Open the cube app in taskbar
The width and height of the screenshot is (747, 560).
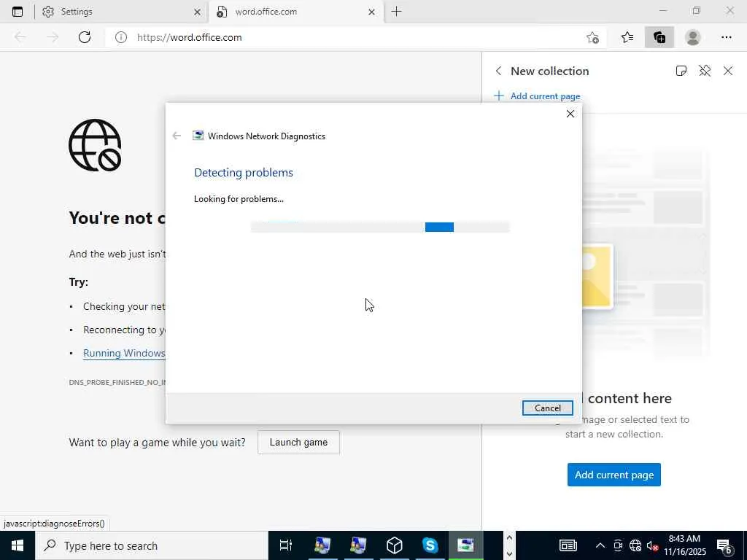point(395,545)
